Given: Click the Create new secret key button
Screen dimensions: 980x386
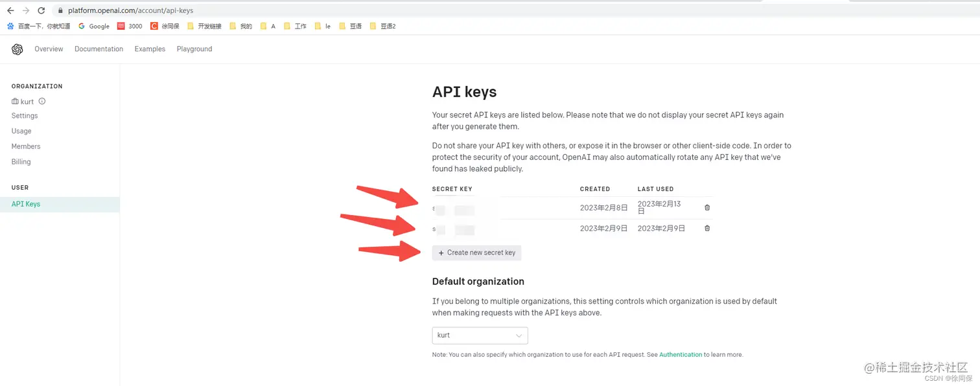Looking at the screenshot, I should click(476, 253).
